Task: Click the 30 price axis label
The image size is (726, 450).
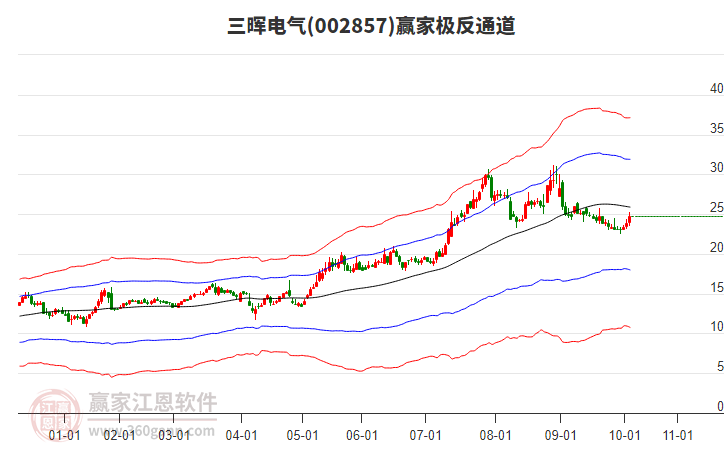Action: [716, 168]
